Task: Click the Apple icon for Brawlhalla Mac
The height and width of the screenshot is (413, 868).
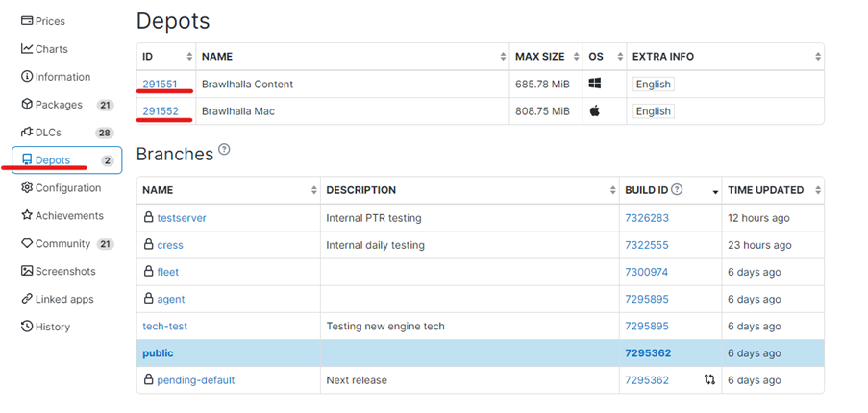Action: click(595, 111)
